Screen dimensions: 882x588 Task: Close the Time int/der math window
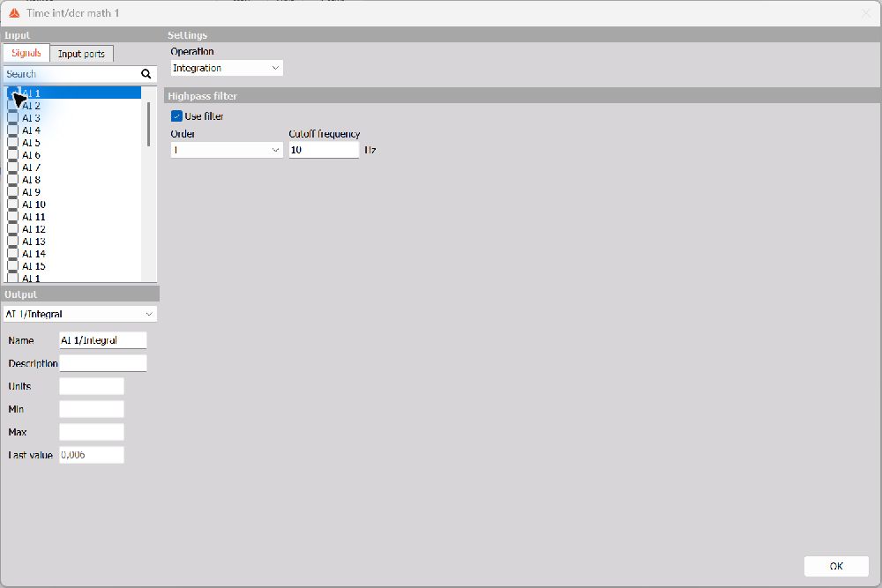click(866, 13)
